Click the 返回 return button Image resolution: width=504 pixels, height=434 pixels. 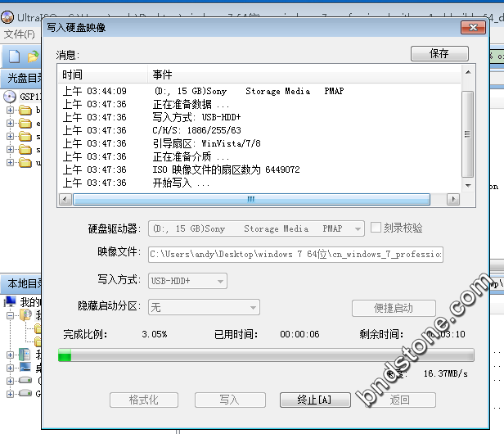[x=400, y=400]
